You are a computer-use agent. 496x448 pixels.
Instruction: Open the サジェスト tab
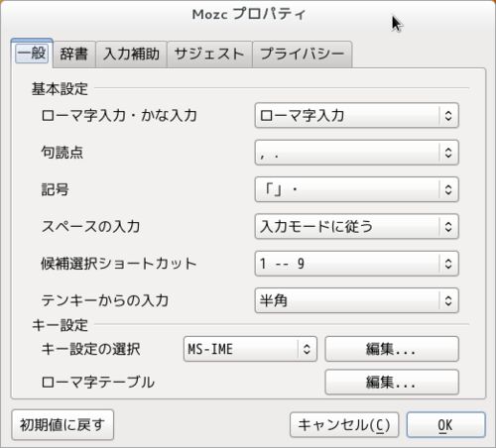209,55
